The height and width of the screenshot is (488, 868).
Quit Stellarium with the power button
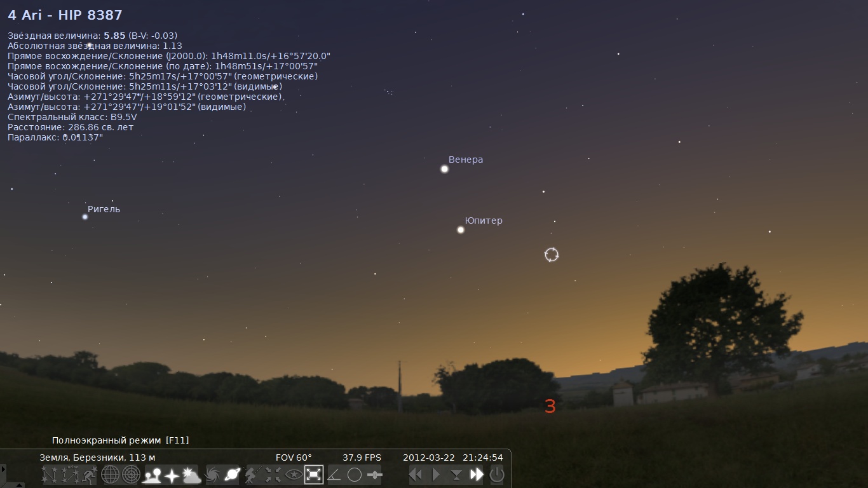click(497, 475)
